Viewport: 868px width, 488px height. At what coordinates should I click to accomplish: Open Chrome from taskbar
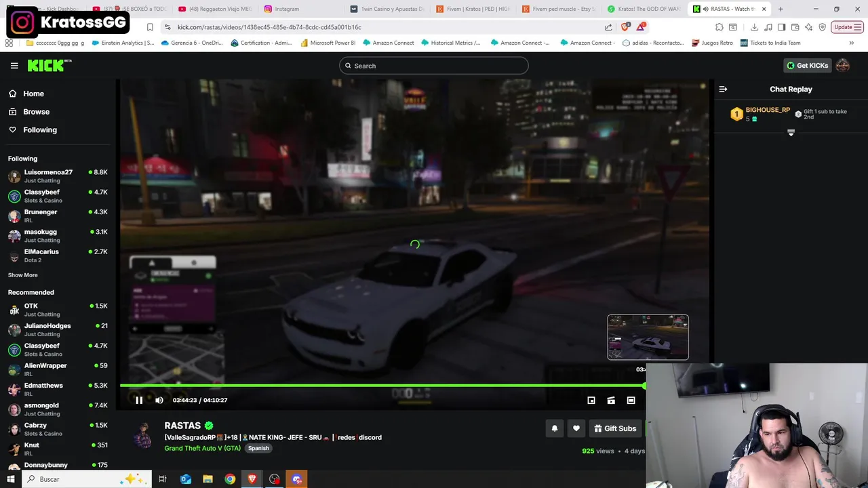[x=230, y=479]
